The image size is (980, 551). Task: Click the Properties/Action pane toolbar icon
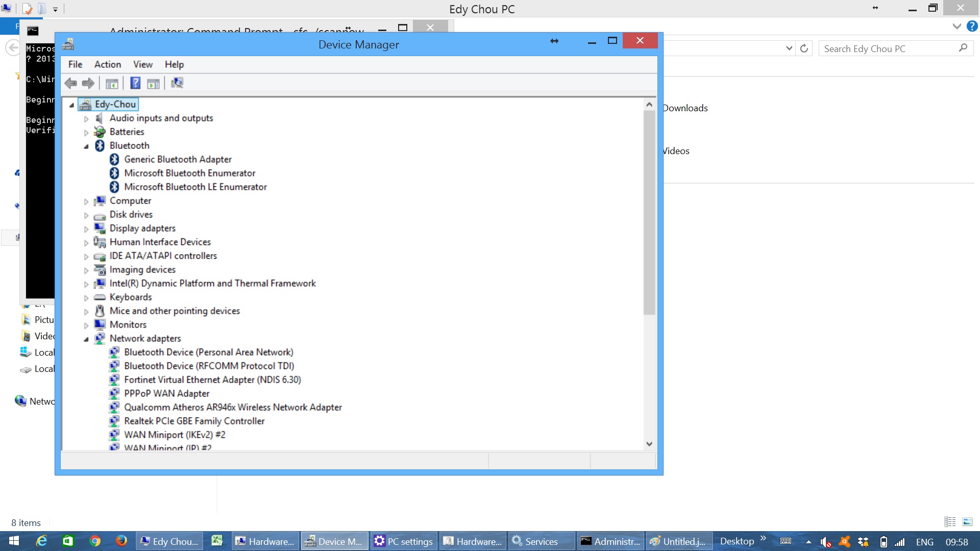(153, 83)
